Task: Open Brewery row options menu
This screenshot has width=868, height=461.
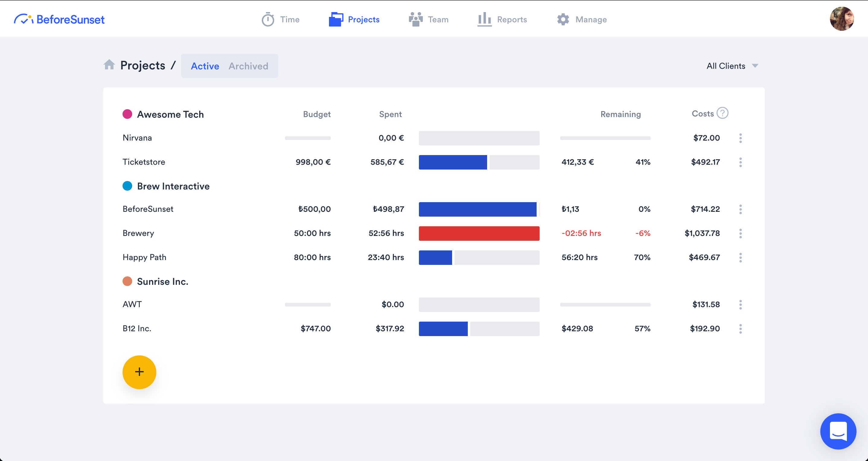Action: pyautogui.click(x=740, y=233)
